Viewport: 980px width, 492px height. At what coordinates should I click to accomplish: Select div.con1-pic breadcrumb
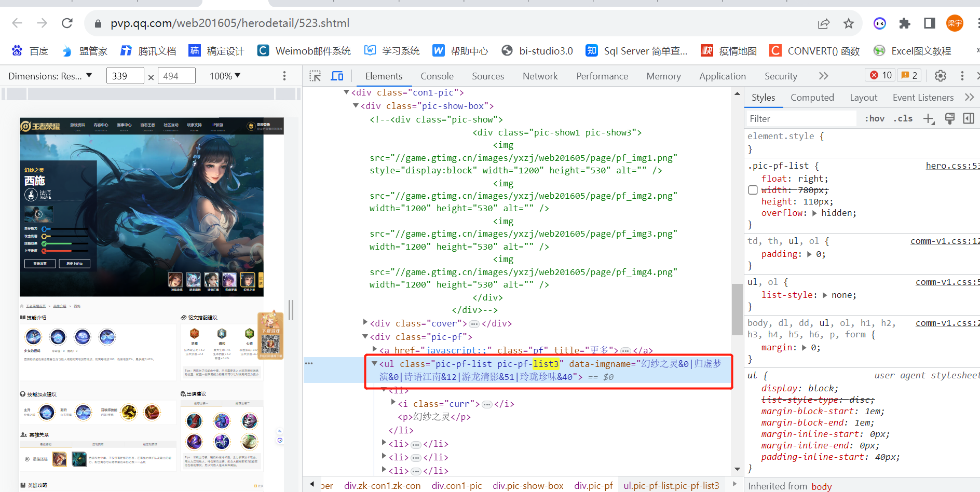[457, 486]
